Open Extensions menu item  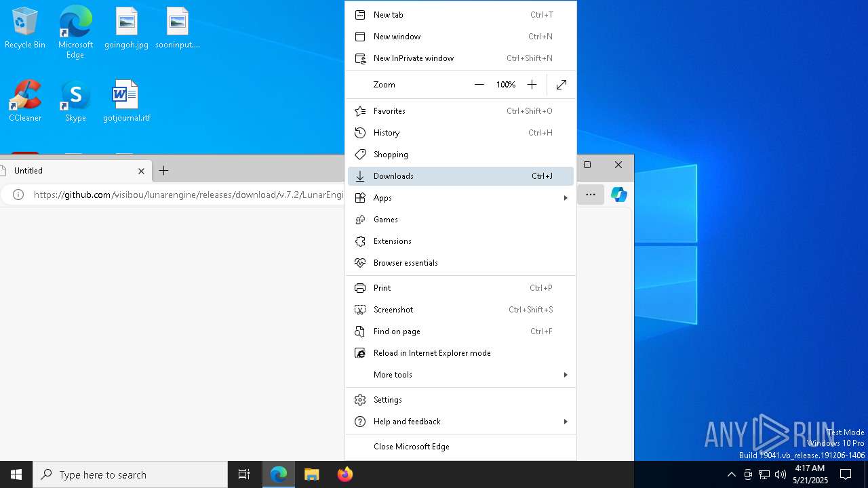(460, 241)
